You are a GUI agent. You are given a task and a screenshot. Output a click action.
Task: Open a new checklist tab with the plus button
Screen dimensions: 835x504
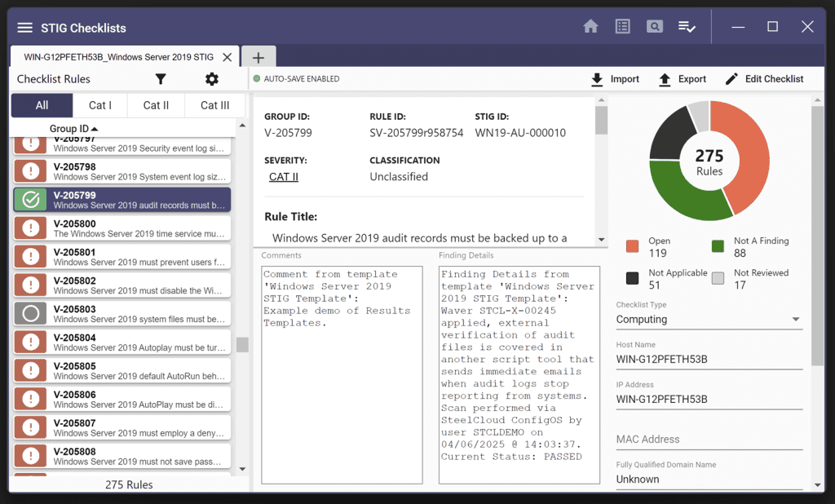point(258,56)
